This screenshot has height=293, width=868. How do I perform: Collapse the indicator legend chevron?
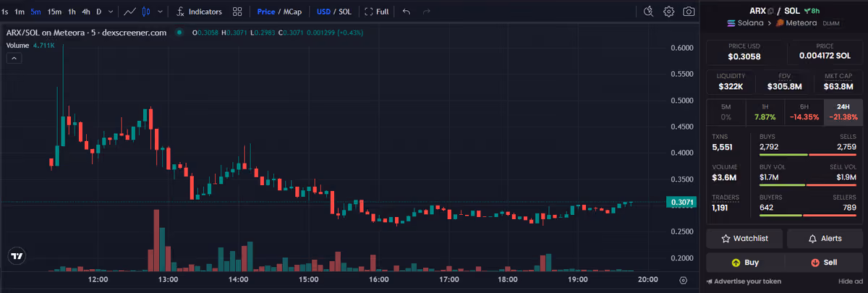tap(13, 59)
